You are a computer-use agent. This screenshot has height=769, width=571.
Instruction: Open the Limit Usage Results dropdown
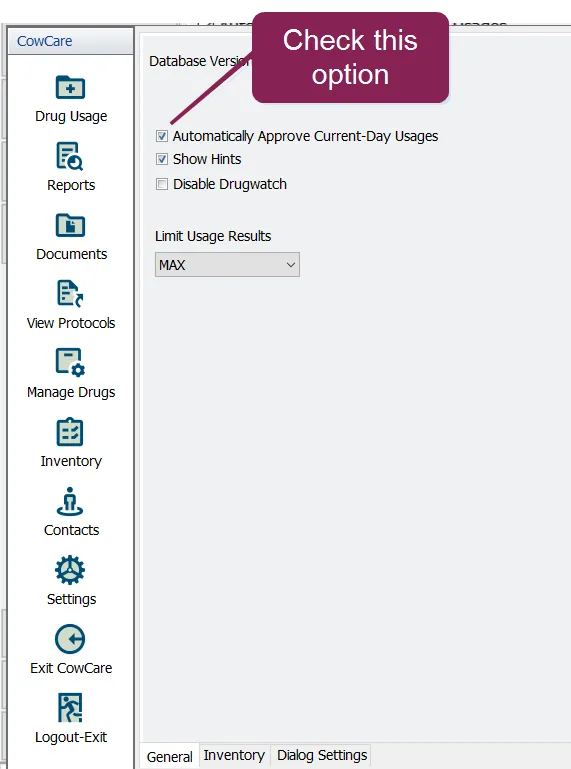tap(227, 265)
